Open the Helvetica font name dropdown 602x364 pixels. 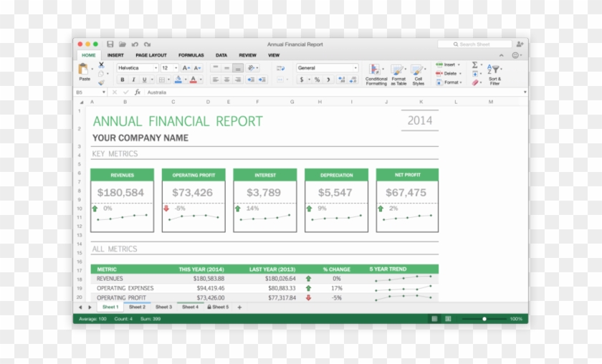point(136,68)
